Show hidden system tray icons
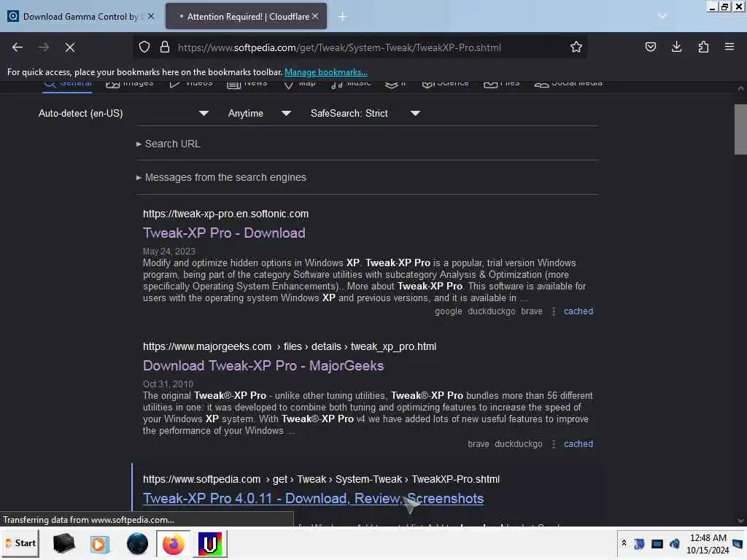The height and width of the screenshot is (560, 747). (x=624, y=543)
